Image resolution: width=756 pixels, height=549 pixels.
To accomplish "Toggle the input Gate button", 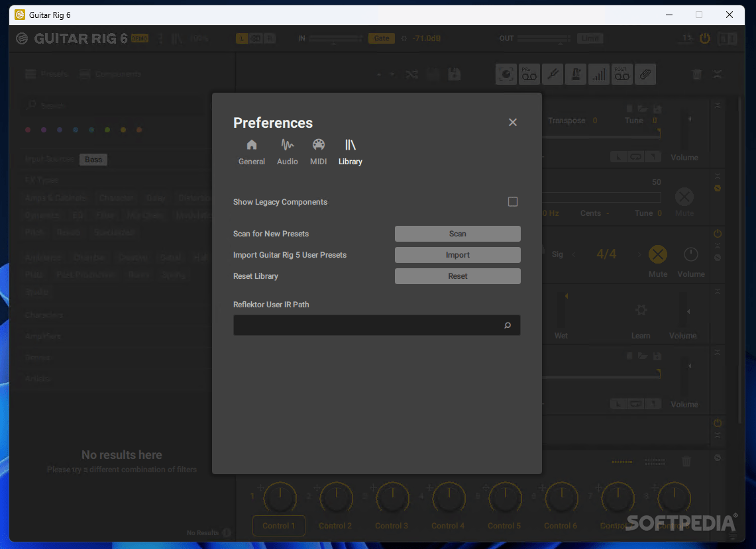I will coord(382,38).
